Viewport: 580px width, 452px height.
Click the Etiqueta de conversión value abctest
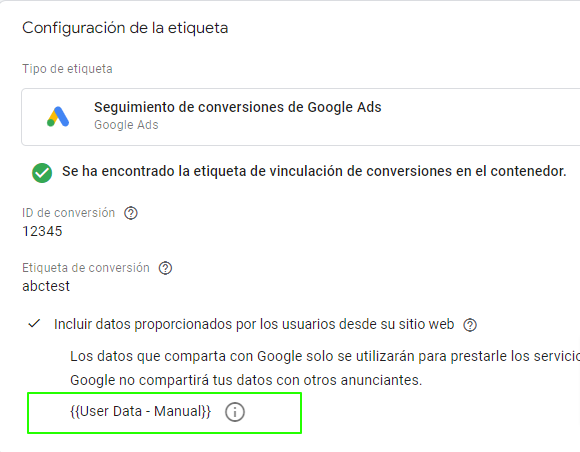tap(46, 286)
